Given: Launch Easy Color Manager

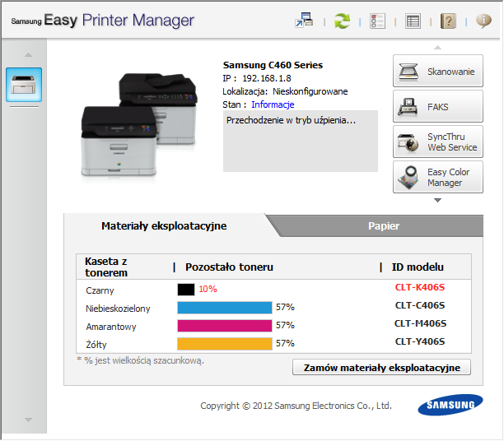Looking at the screenshot, I should [438, 177].
